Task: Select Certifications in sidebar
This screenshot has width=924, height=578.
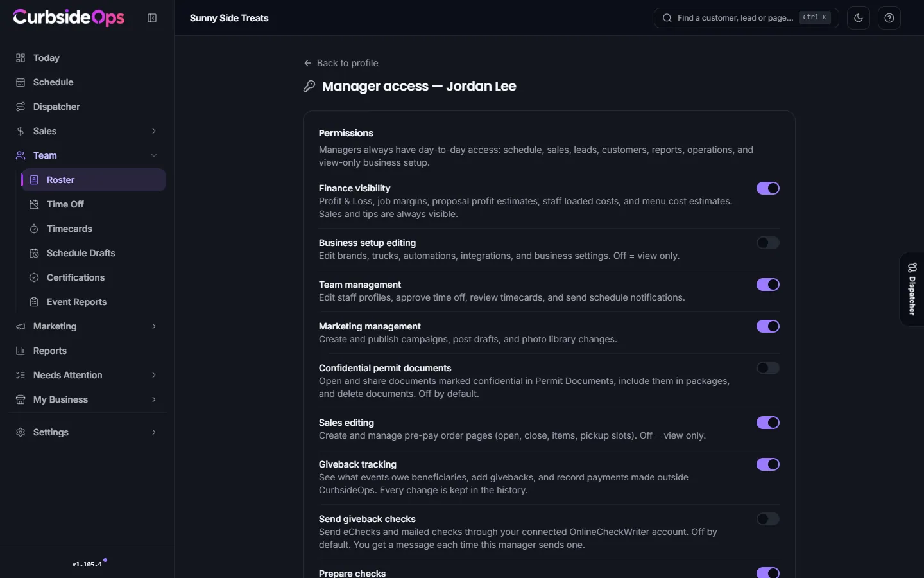Action: (94, 277)
